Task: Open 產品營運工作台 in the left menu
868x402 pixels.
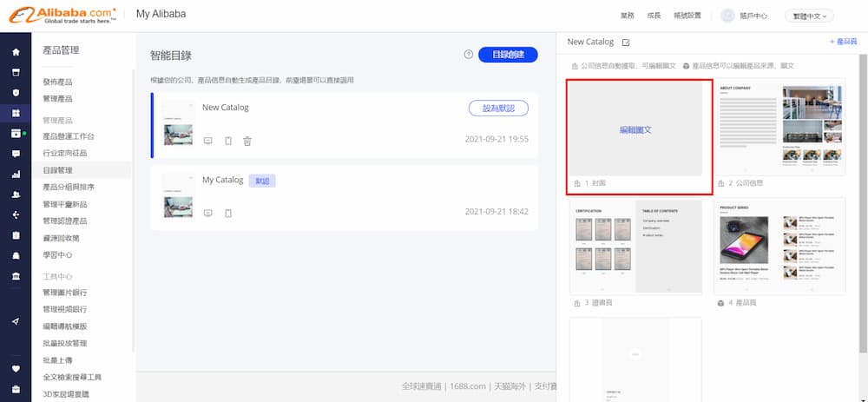Action: [69, 136]
